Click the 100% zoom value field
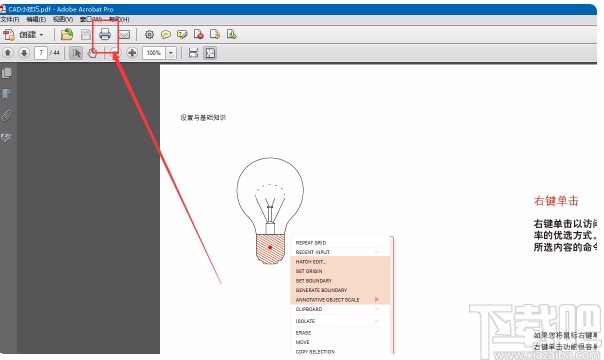The width and height of the screenshot is (604, 360). [x=154, y=53]
